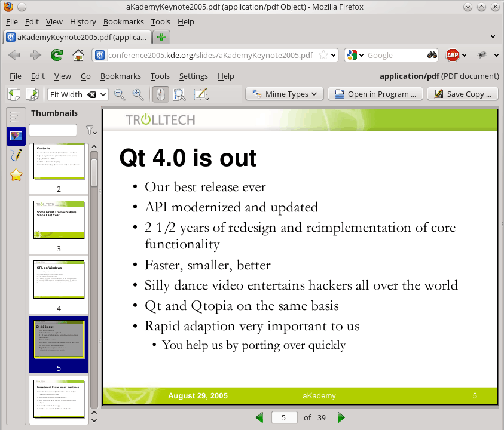Go forward with Firefox forward arrow

[x=35, y=55]
